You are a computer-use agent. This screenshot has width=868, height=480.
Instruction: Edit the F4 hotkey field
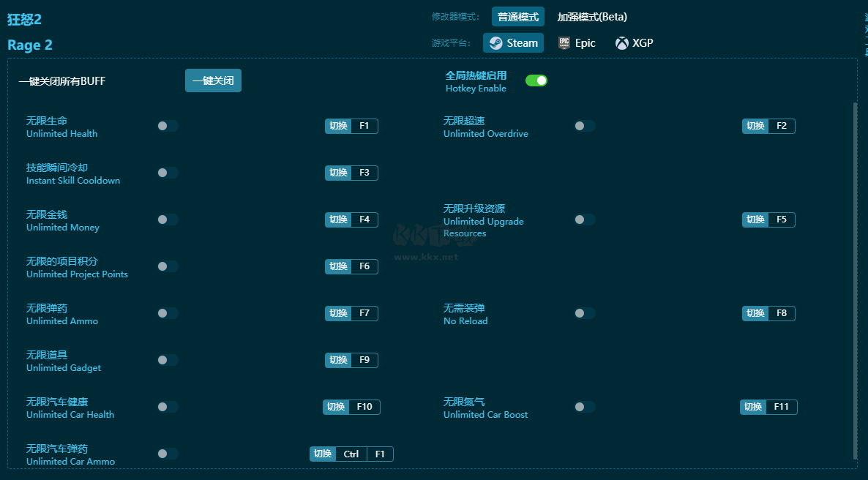click(x=364, y=220)
